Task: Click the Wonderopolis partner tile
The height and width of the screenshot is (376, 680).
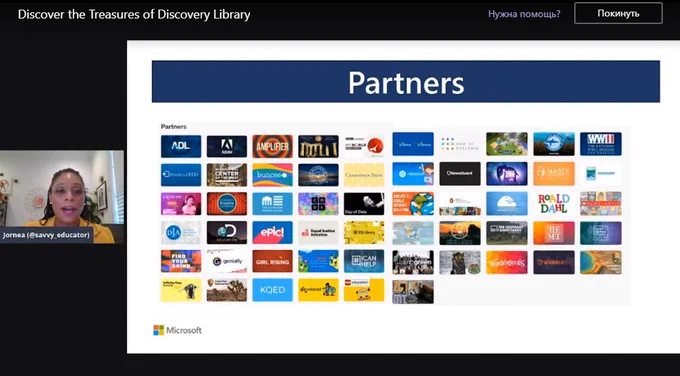Action: [507, 262]
